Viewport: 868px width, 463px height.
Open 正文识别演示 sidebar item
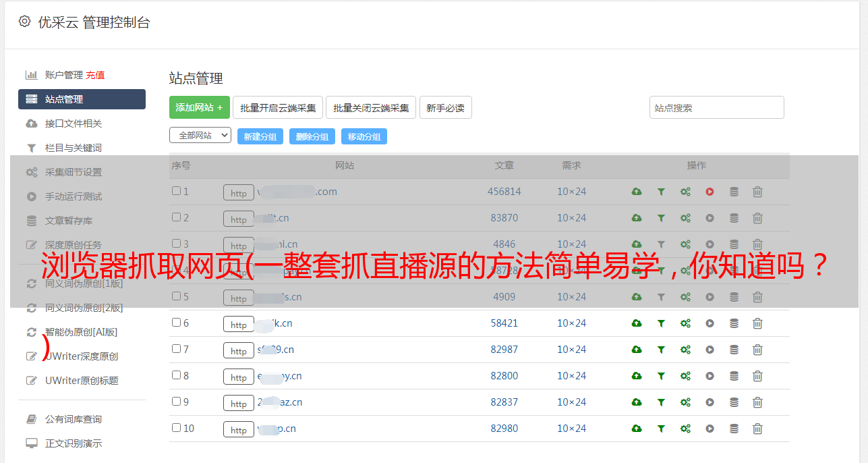(74, 443)
